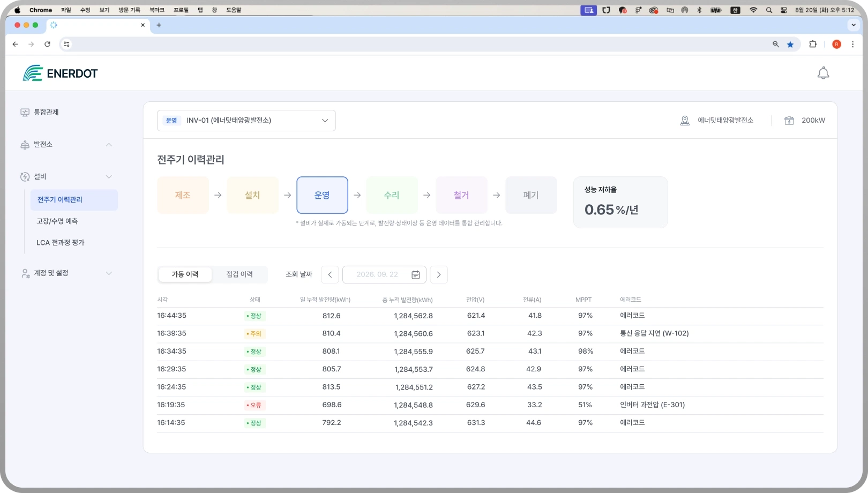
Task: Switch to 가동 이력 tab
Action: (185, 274)
